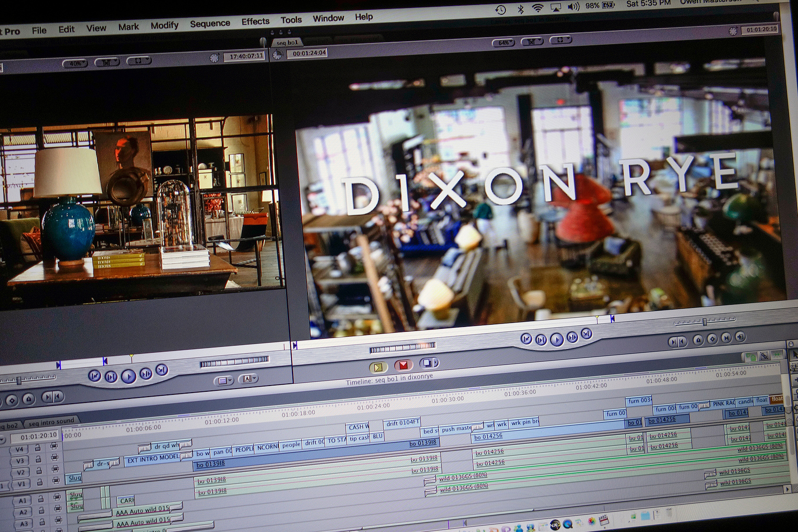This screenshot has width=798, height=532.
Task: Click the rightmost Canvas mark button
Action: (741, 337)
